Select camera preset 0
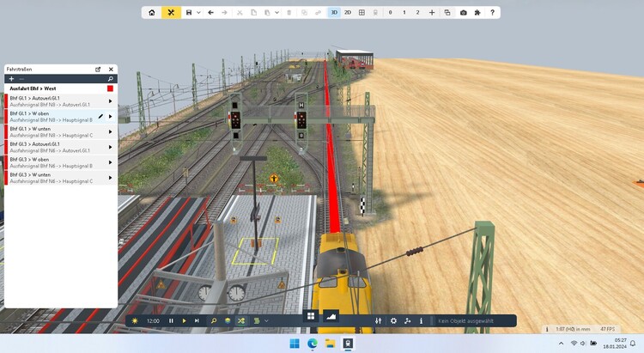Viewport: 644px width, 353px height. click(x=390, y=13)
